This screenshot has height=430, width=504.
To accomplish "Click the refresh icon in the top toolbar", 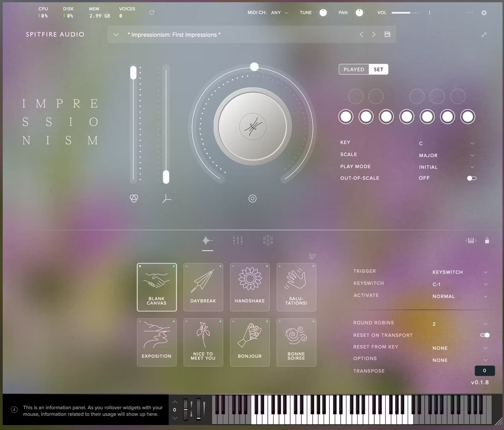I will click(x=152, y=13).
